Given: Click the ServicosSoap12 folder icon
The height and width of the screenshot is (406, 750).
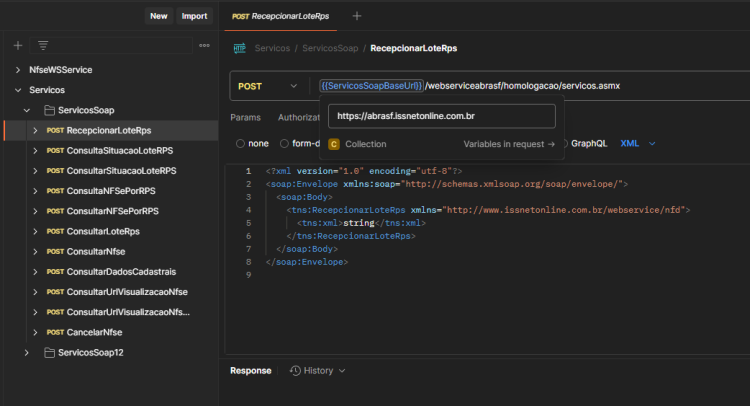Looking at the screenshot, I should click(49, 353).
